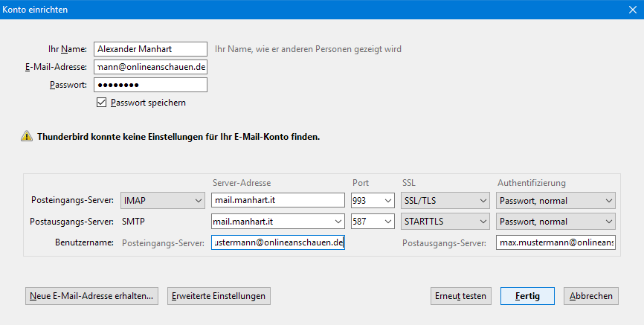Screen dimensions: 644x325
Task: Open the STARTTLS security dropdown
Action: pyautogui.click(x=445, y=222)
